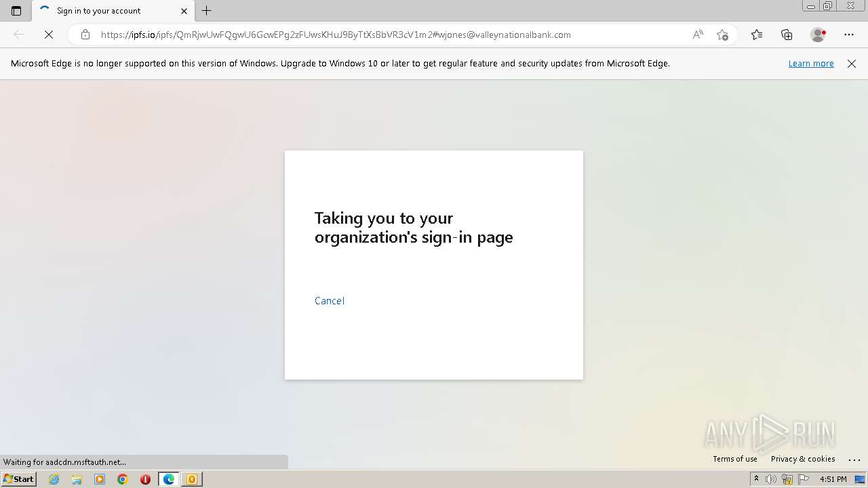868x488 pixels.
Task: Open a new tab with plus button
Action: click(207, 11)
